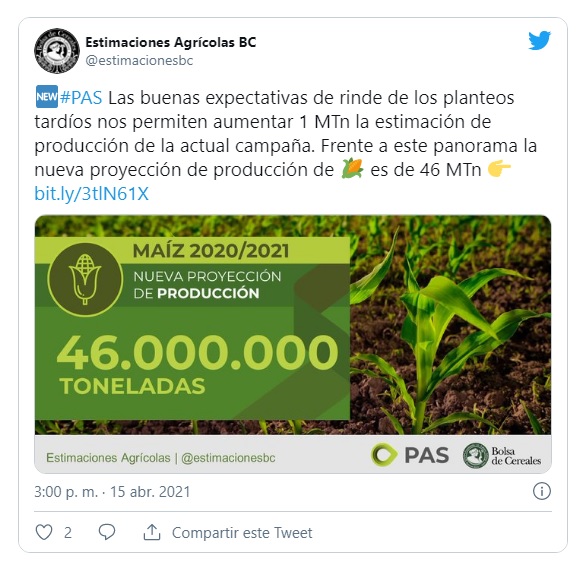Like the tweet with the heart icon
Image resolution: width=582 pixels, height=564 pixels.
pos(44,532)
